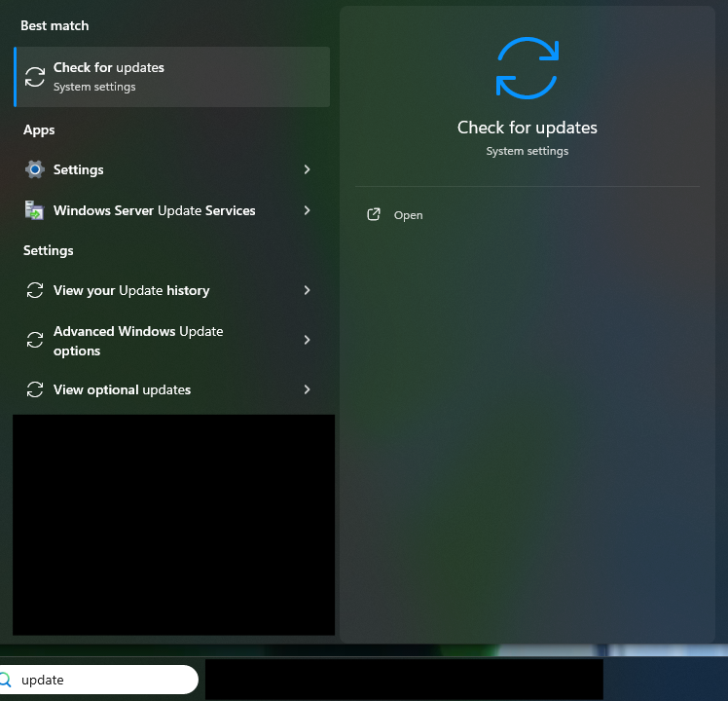Expand the View your Update history chevron
728x701 pixels.
307,290
